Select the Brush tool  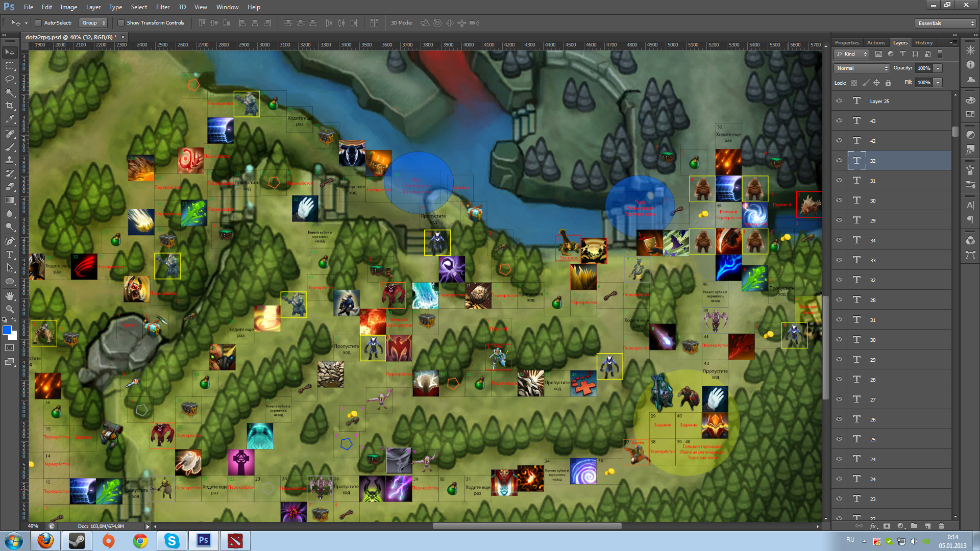coord(10,147)
